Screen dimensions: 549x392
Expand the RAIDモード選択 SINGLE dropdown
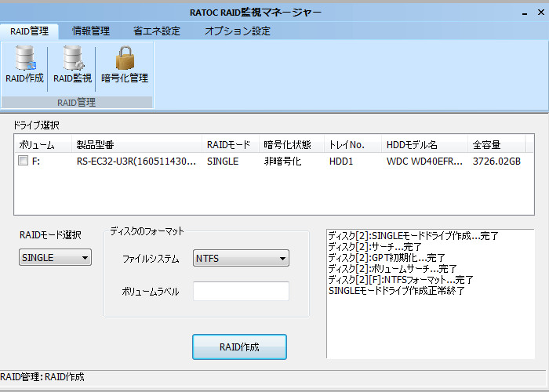[x=55, y=258]
